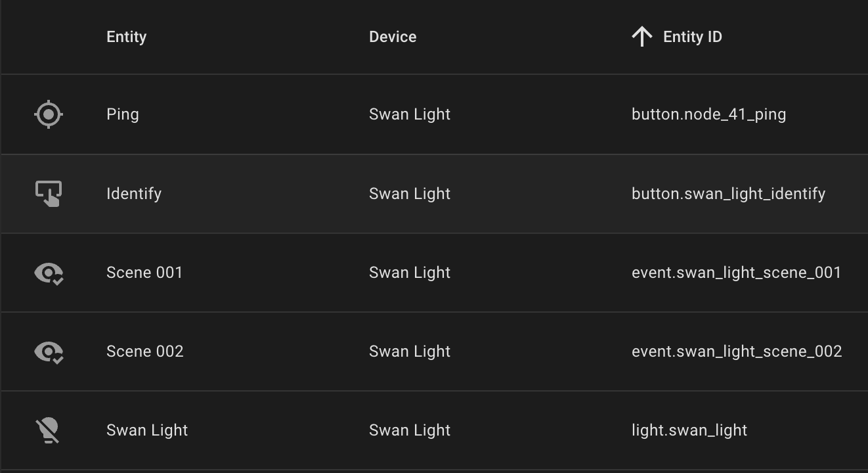Screen dimensions: 868x473
Task: Click the Ping crosshair icon
Action: (x=49, y=114)
